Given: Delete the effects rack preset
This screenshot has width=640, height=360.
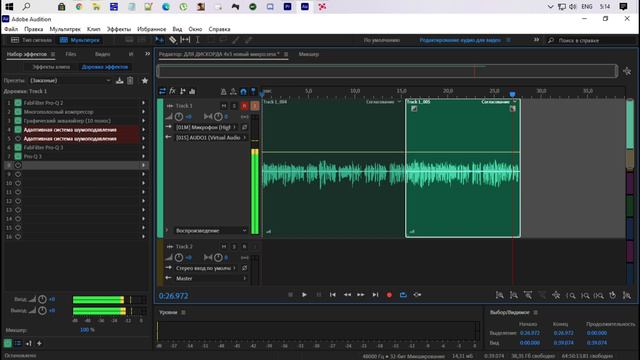Looking at the screenshot, I should tap(130, 80).
